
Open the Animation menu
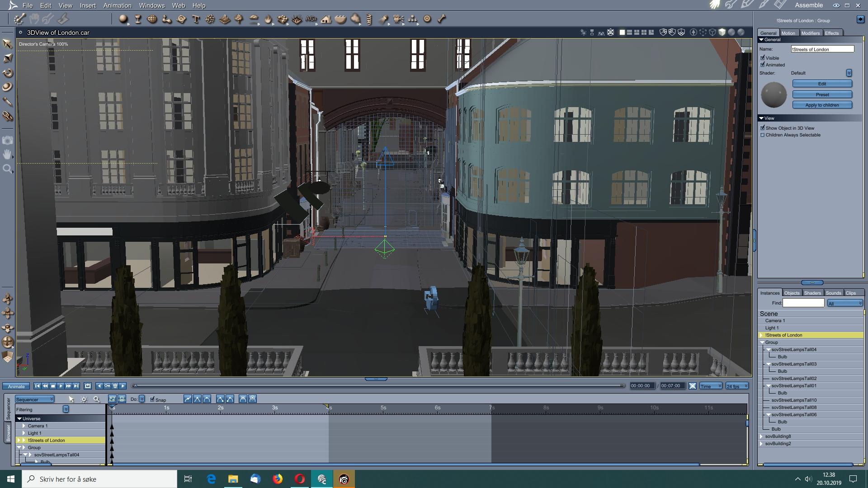[117, 5]
